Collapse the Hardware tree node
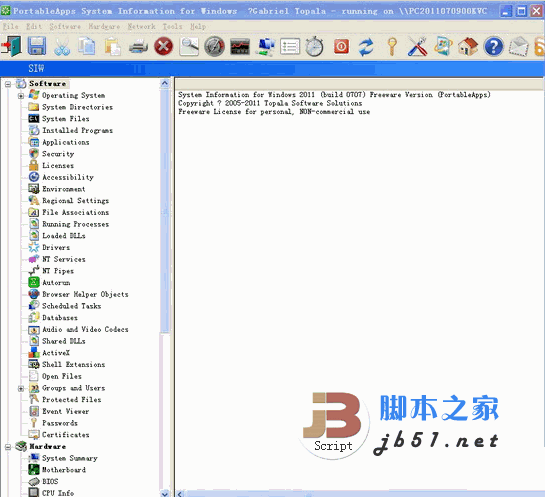The width and height of the screenshot is (545, 497). [8, 447]
